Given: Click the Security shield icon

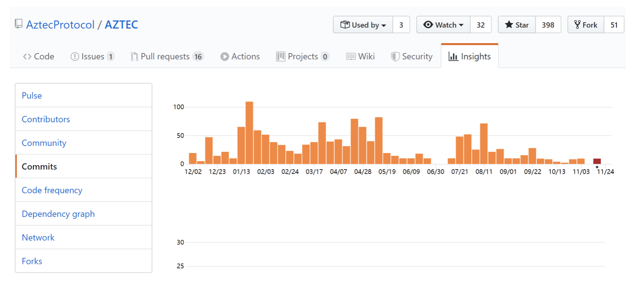Looking at the screenshot, I should click(395, 57).
